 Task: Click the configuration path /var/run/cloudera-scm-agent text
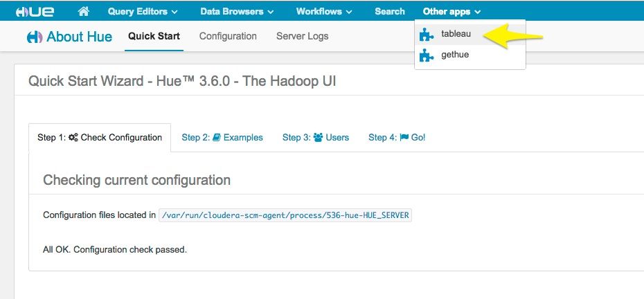(x=285, y=215)
